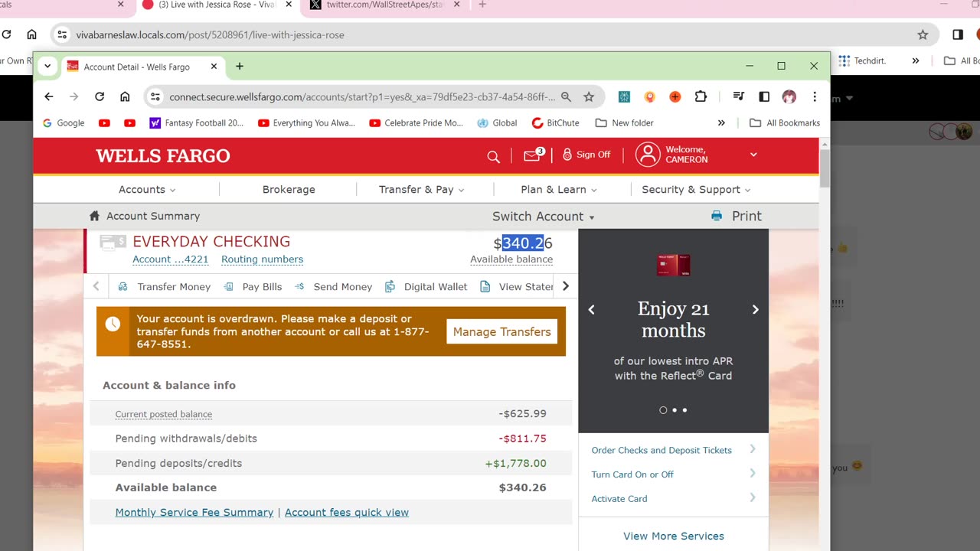
Task: Click the Current posted balance link
Action: [x=164, y=414]
